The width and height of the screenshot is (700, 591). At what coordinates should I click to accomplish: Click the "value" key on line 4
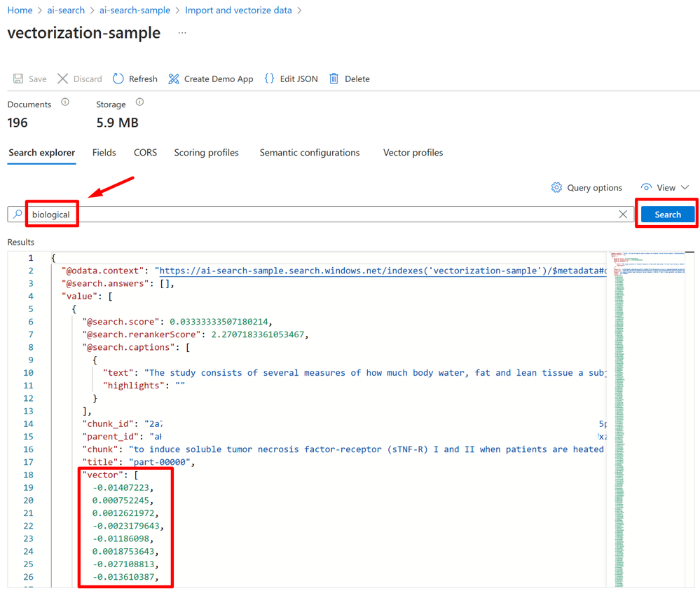click(79, 296)
